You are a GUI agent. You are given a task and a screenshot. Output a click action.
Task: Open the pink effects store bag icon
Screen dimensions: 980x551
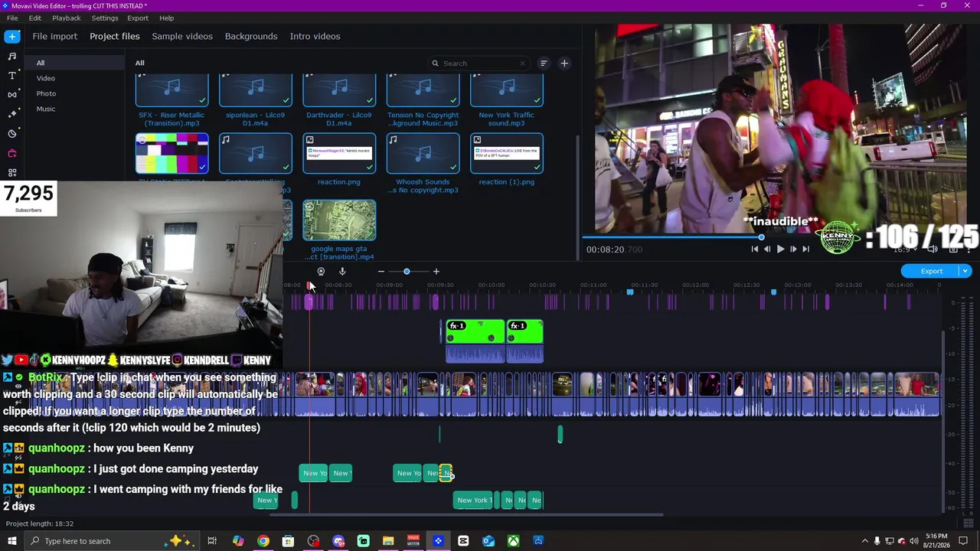pyautogui.click(x=12, y=153)
